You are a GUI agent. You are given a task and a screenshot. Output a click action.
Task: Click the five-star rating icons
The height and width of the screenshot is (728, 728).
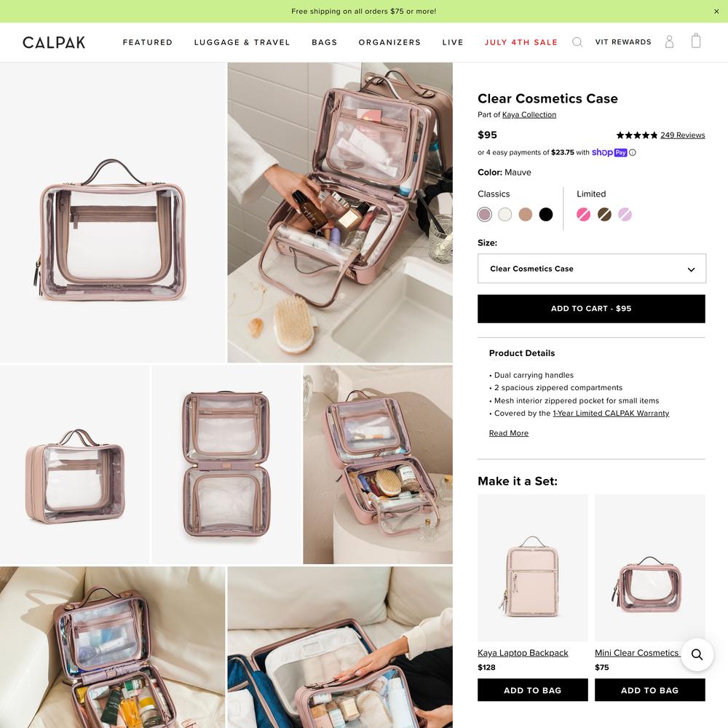[636, 135]
